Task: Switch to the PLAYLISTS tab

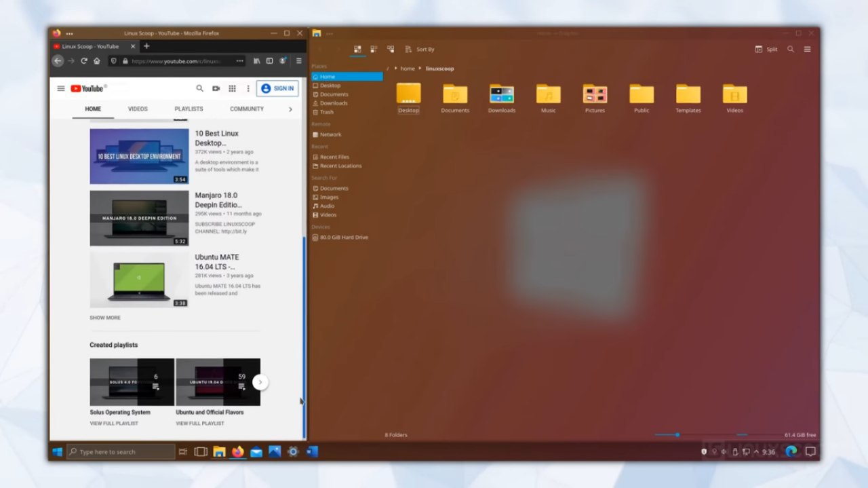Action: tap(189, 109)
